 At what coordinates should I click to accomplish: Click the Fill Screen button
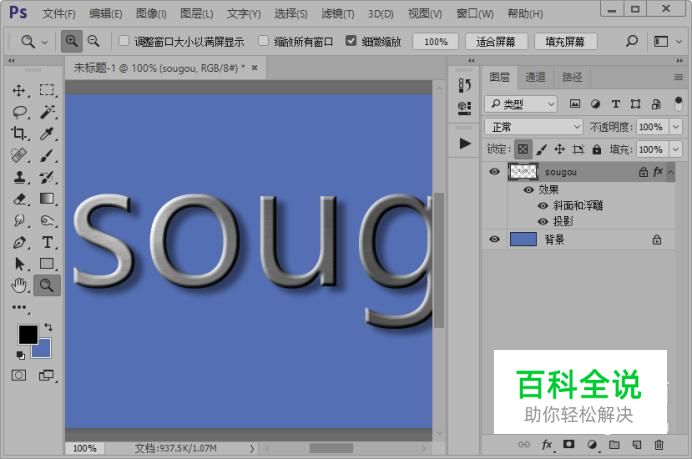(x=565, y=41)
